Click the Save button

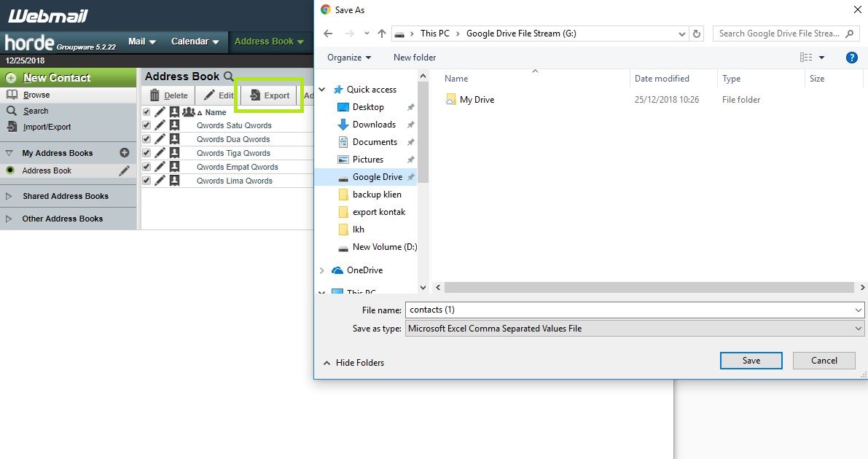[x=751, y=361]
